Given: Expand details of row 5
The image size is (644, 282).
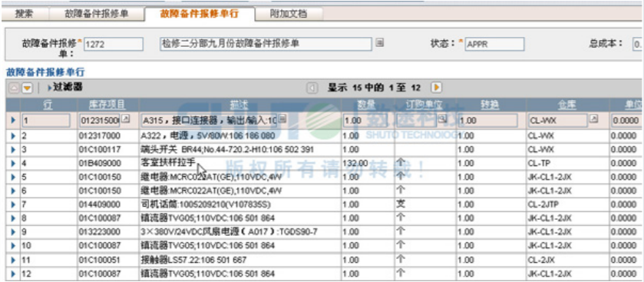Looking at the screenshot, I should pyautogui.click(x=13, y=177).
